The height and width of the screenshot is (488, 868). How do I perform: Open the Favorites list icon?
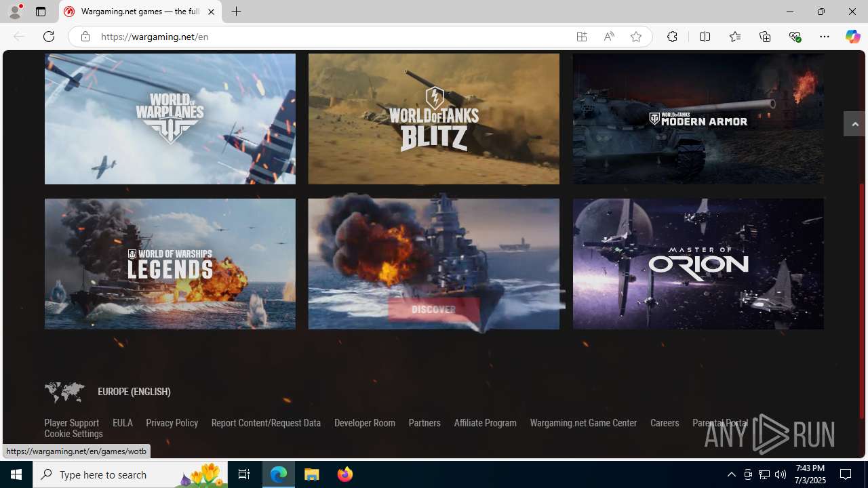[x=734, y=37]
